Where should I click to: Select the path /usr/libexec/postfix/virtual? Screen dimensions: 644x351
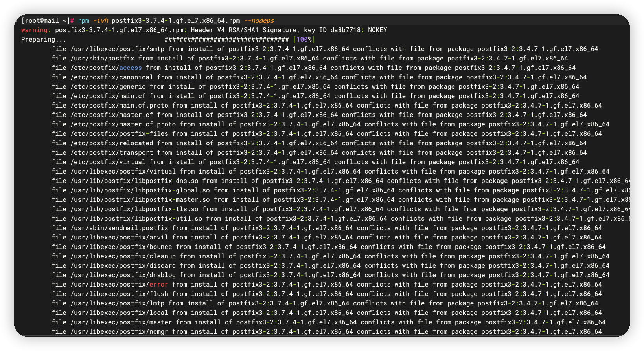[x=123, y=171]
